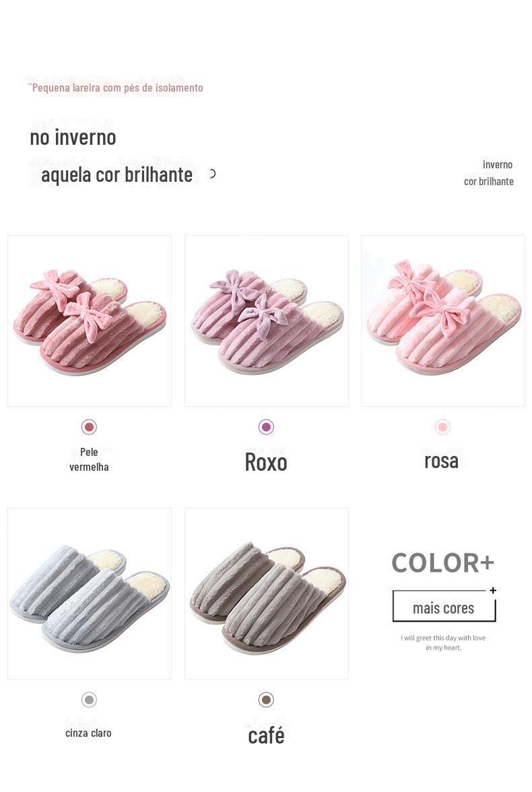This screenshot has height=792, width=532.
Task: Select the Roxo purple color dot
Action: (266, 427)
